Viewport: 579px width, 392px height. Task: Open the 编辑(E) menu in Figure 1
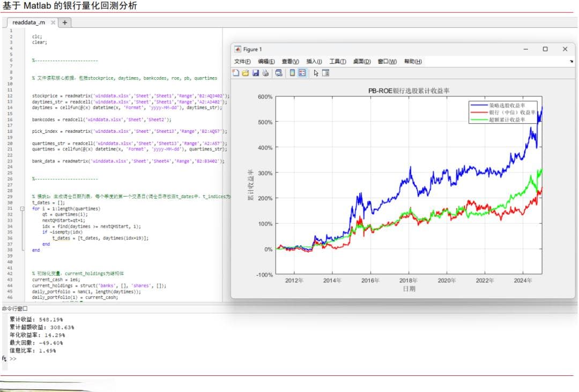point(266,62)
